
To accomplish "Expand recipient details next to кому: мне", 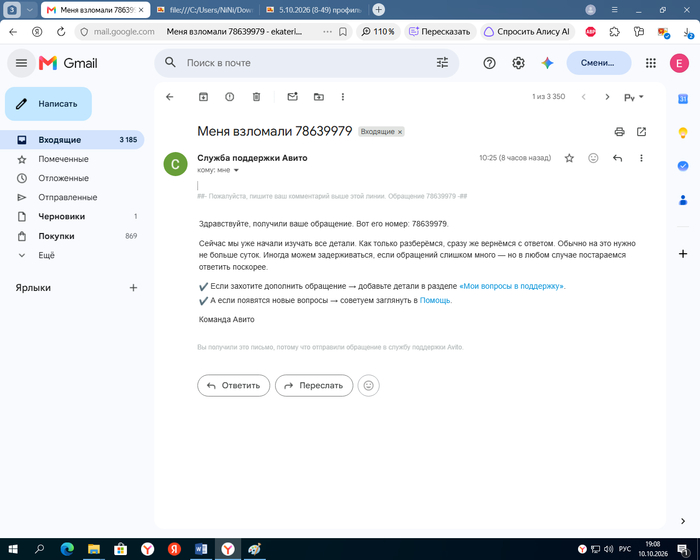I will pyautogui.click(x=236, y=170).
